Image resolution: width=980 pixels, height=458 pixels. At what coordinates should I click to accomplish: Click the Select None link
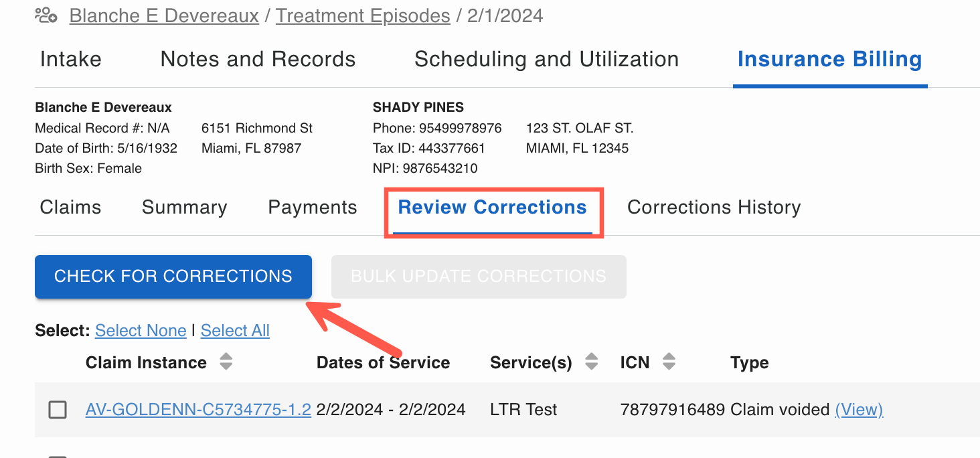(141, 331)
